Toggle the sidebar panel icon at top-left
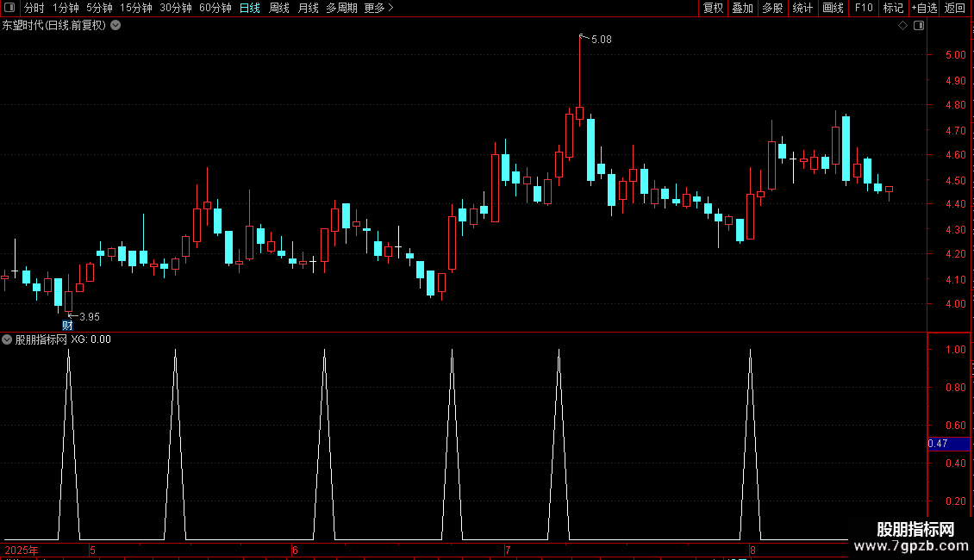 tap(10, 8)
